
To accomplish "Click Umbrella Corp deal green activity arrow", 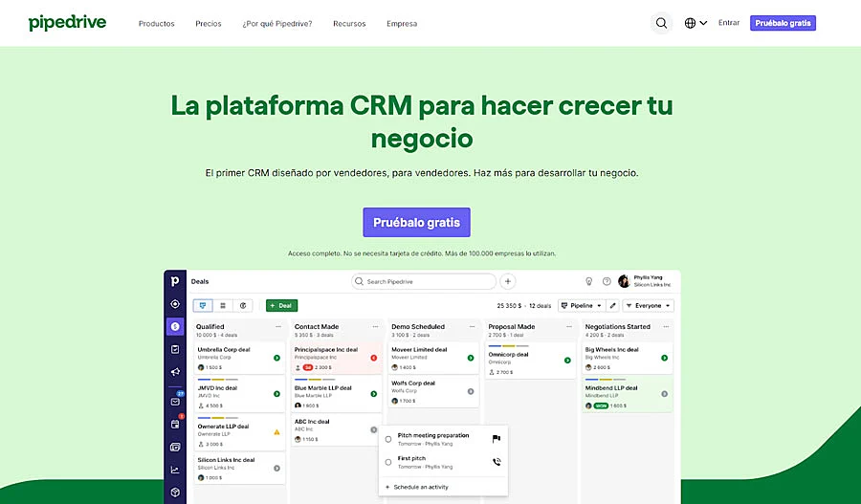I will [276, 358].
